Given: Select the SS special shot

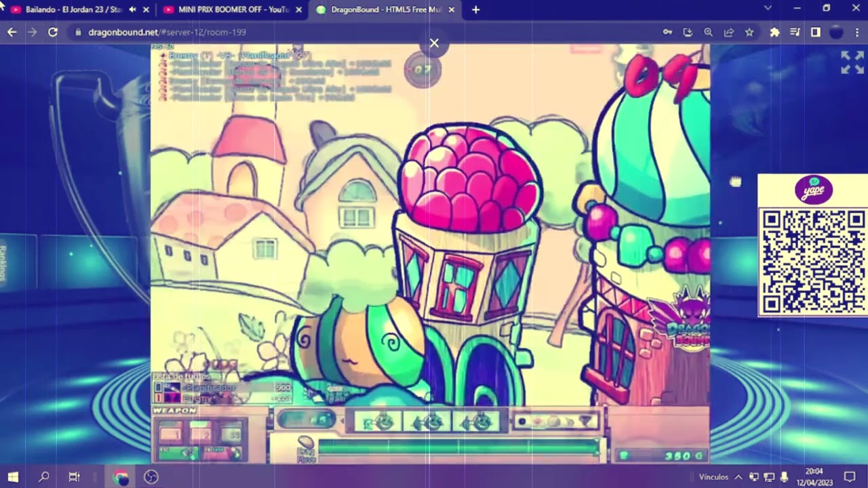Looking at the screenshot, I should tap(231, 433).
